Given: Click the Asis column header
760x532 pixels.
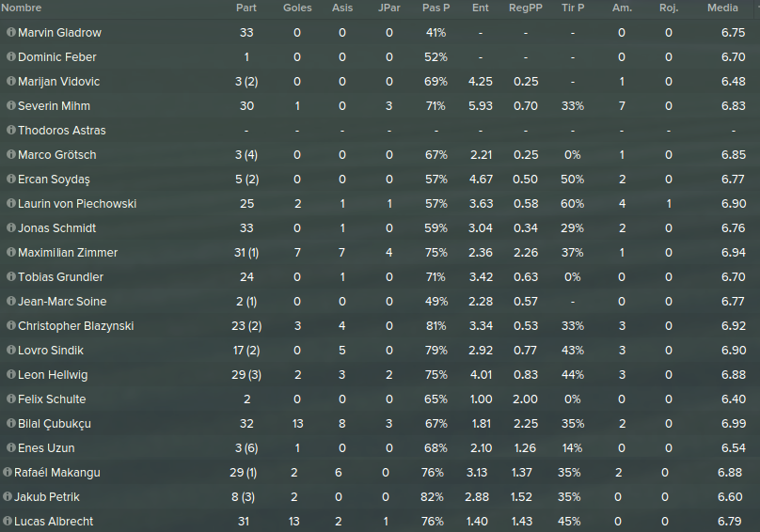Looking at the screenshot, I should click(342, 8).
